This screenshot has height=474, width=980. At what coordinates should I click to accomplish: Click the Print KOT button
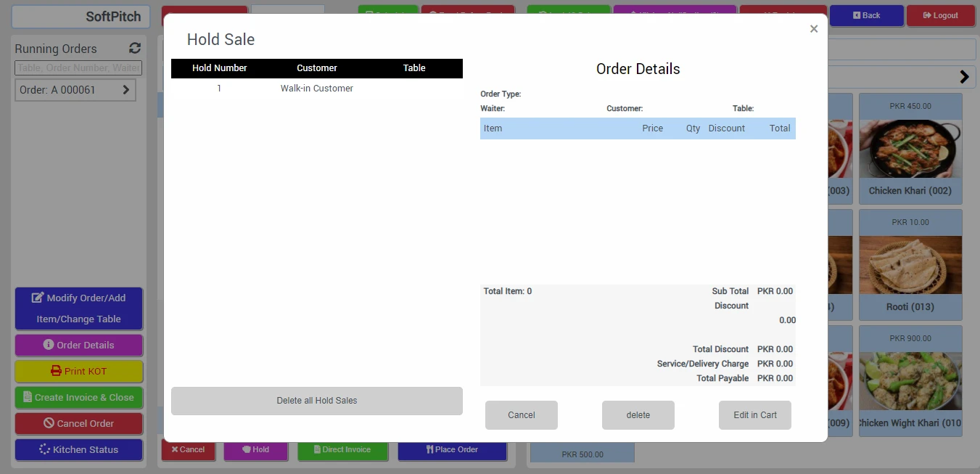coord(78,371)
